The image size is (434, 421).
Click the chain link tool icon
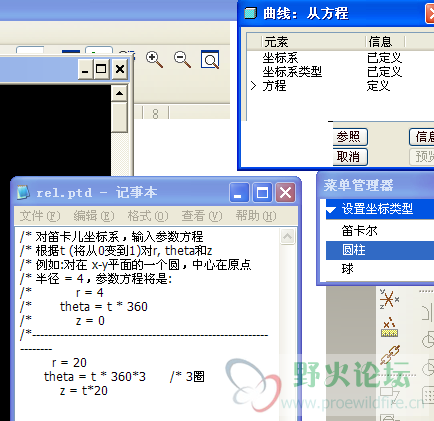pos(390,354)
